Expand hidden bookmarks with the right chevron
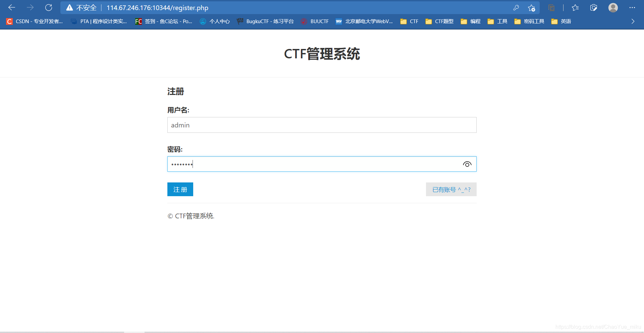 coord(633,21)
